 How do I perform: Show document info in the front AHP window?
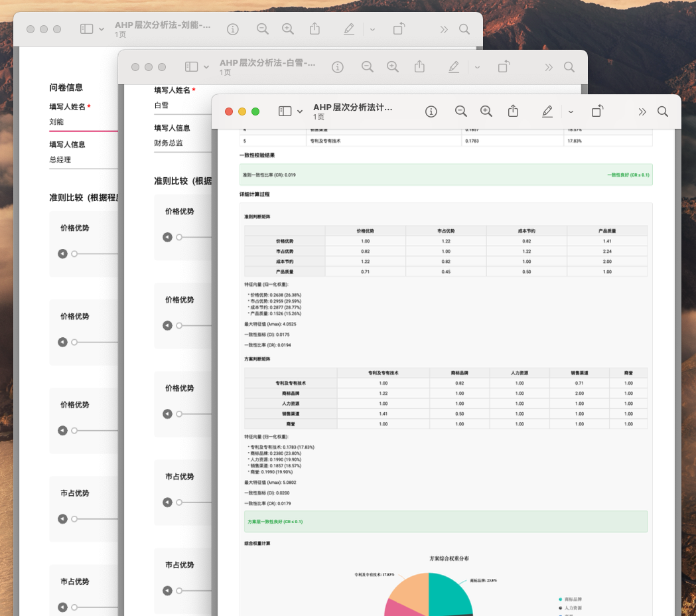pyautogui.click(x=431, y=112)
